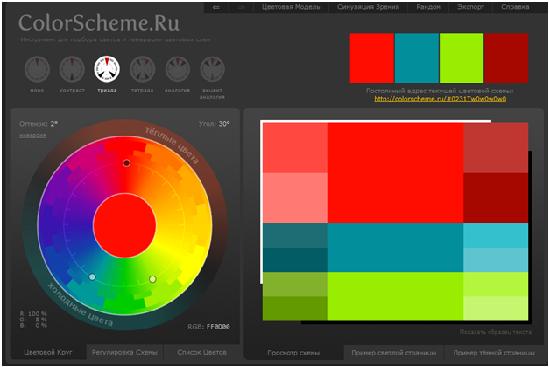549x367 pixels.
Task: Click the olive green cell in preview
Action: click(295, 284)
